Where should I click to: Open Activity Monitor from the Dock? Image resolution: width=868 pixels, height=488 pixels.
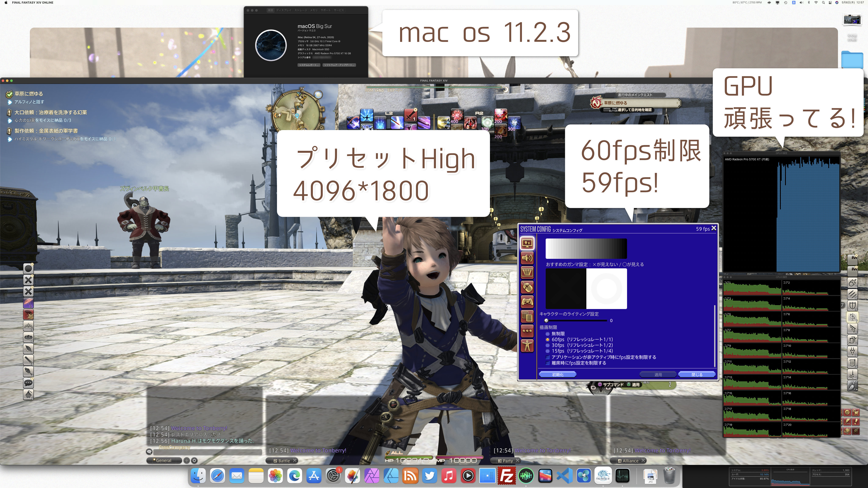tap(622, 476)
